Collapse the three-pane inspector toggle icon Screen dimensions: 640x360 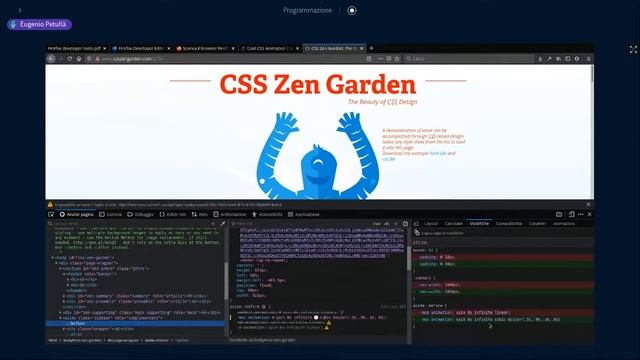(416, 224)
